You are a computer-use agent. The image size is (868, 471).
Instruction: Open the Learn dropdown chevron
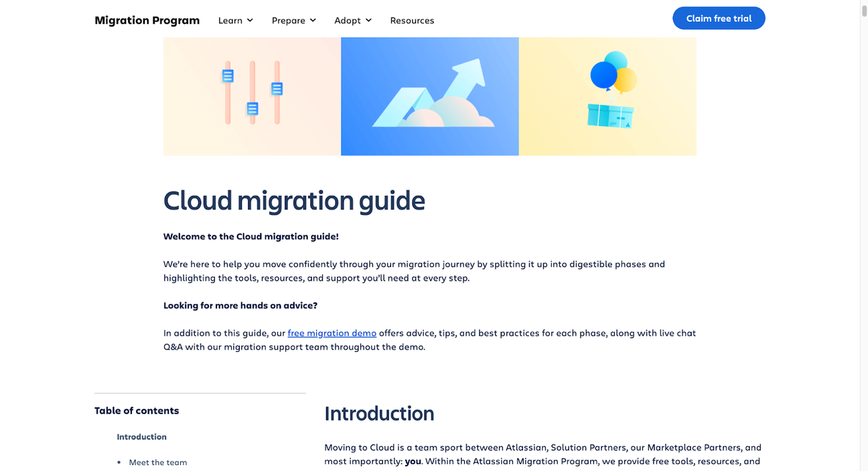coord(250,20)
